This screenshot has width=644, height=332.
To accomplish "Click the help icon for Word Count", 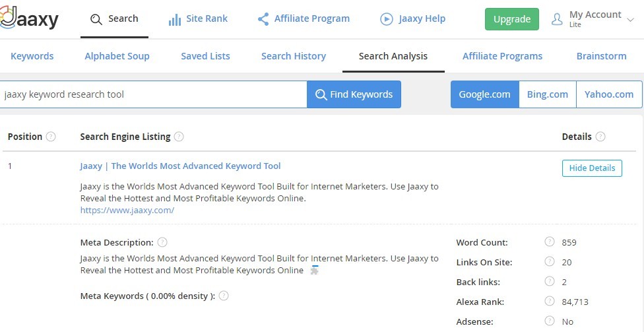I will [550, 242].
